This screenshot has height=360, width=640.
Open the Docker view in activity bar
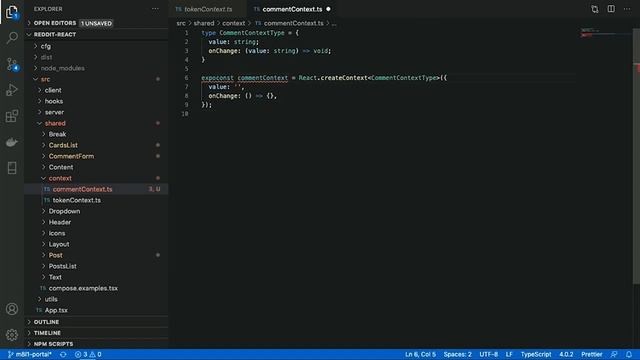pyautogui.click(x=12, y=142)
